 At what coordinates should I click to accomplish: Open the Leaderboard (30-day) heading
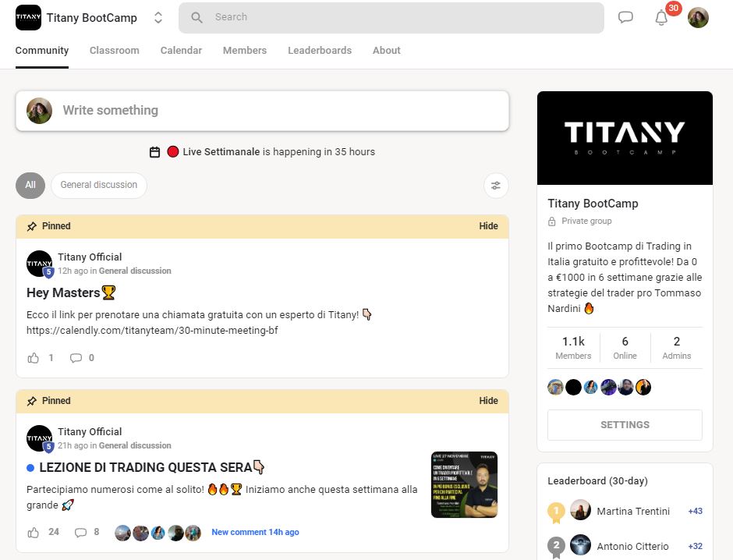[x=597, y=481]
